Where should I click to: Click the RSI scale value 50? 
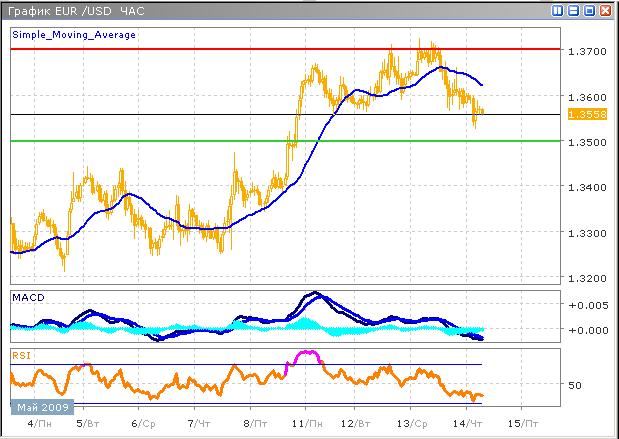coord(575,384)
